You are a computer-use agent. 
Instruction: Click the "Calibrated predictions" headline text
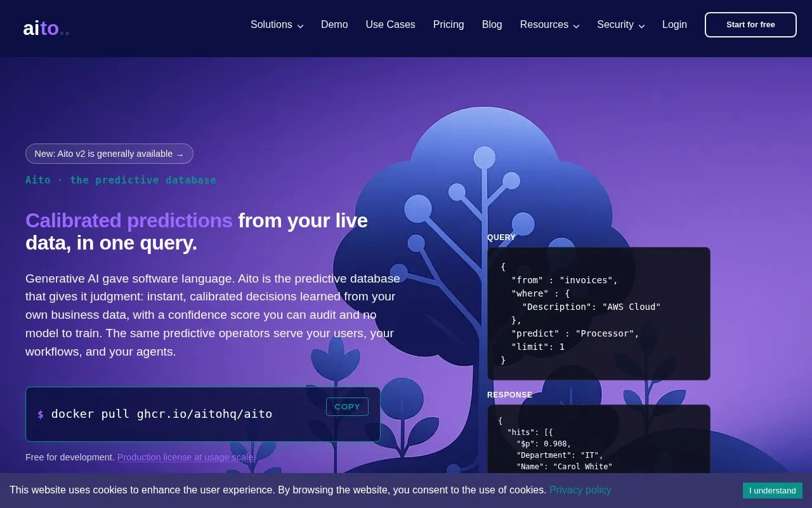point(129,220)
